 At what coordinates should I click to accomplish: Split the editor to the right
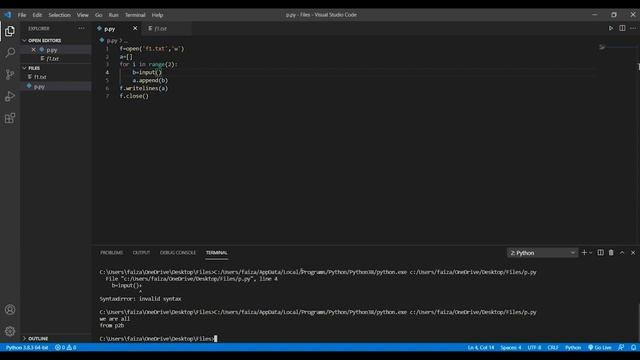pos(622,28)
